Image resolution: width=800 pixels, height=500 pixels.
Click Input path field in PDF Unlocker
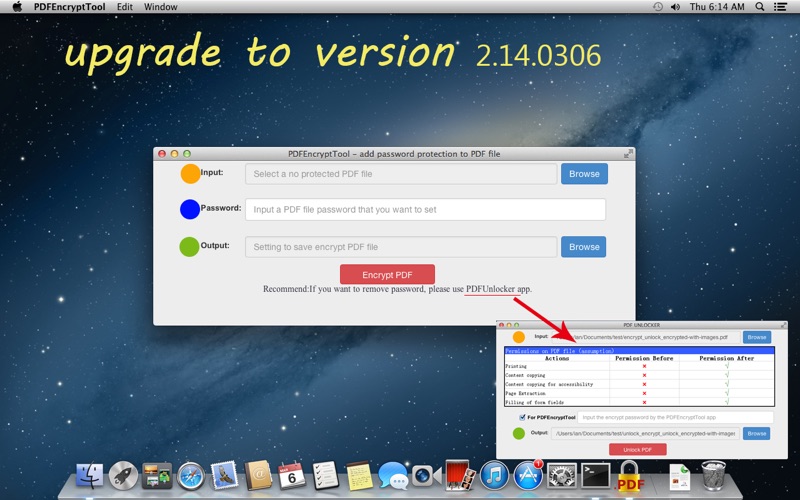point(645,337)
